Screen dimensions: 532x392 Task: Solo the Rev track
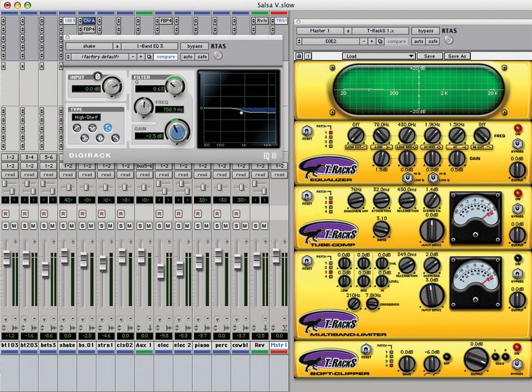pyautogui.click(x=255, y=226)
